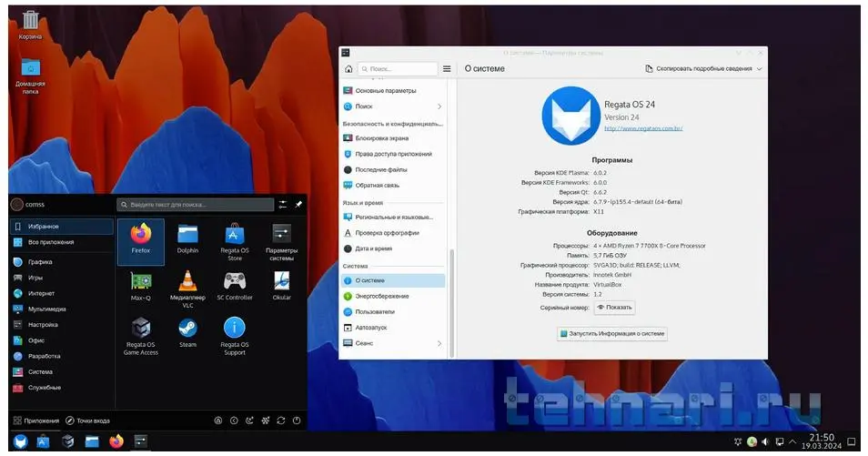Select Избранное category in launcher
Image resolution: width=868 pixels, height=456 pixels.
tap(62, 226)
